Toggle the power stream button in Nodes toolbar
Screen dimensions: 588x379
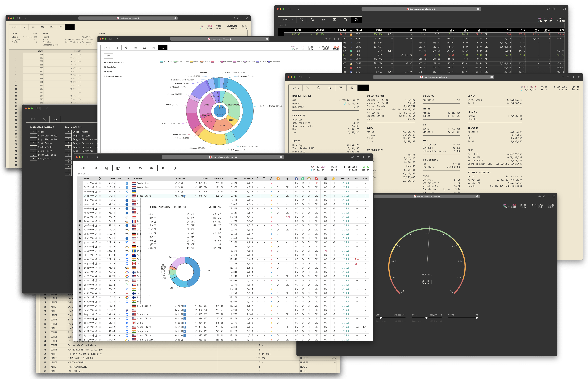point(174,168)
